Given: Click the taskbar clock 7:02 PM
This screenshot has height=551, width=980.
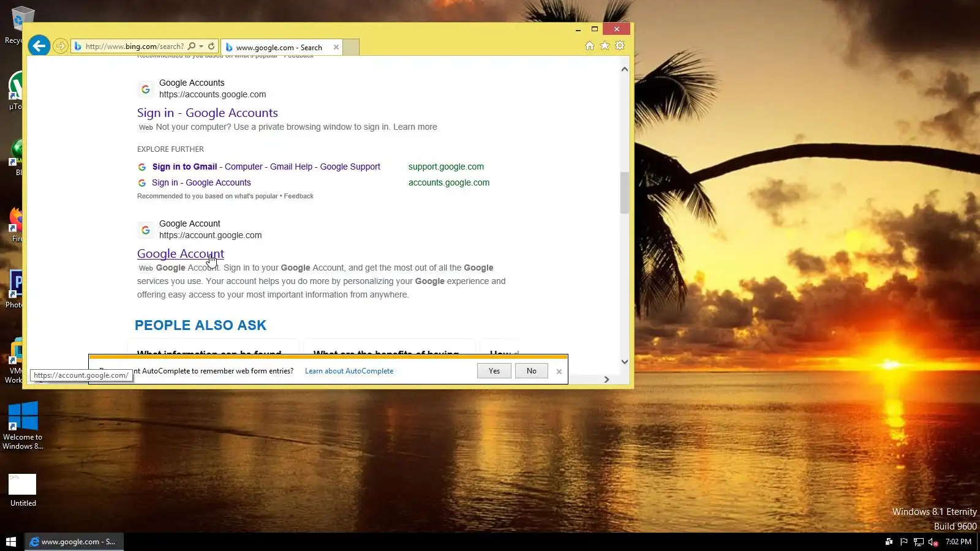Looking at the screenshot, I should coord(958,542).
